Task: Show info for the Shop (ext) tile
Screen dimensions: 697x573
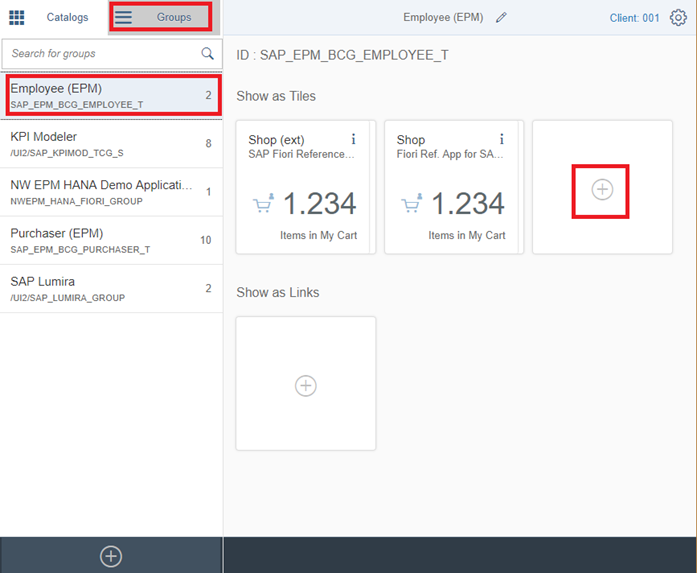Action: point(353,139)
